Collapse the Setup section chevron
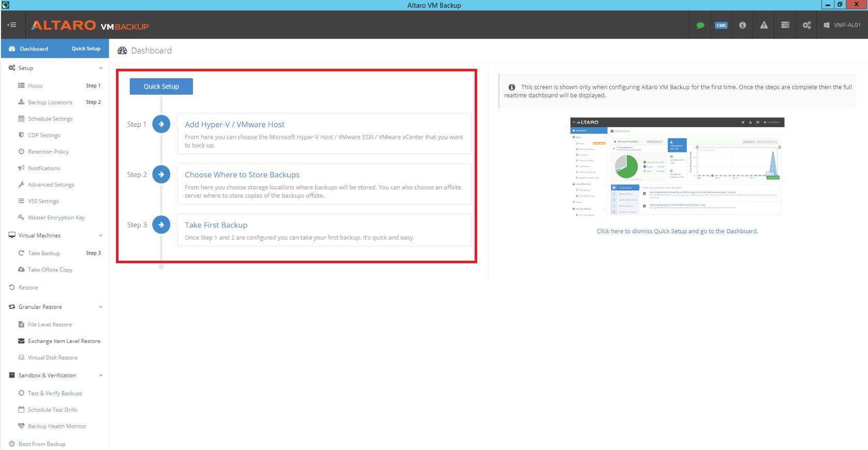This screenshot has height=450, width=868. point(100,68)
